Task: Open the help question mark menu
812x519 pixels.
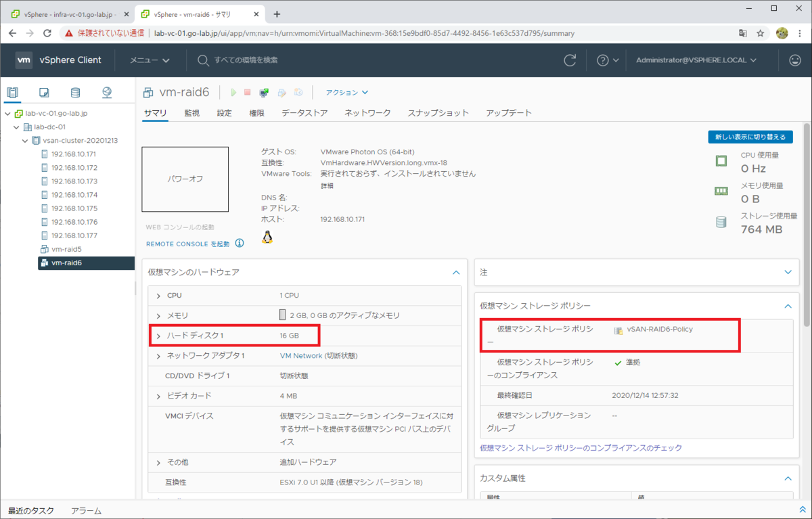Action: [607, 60]
